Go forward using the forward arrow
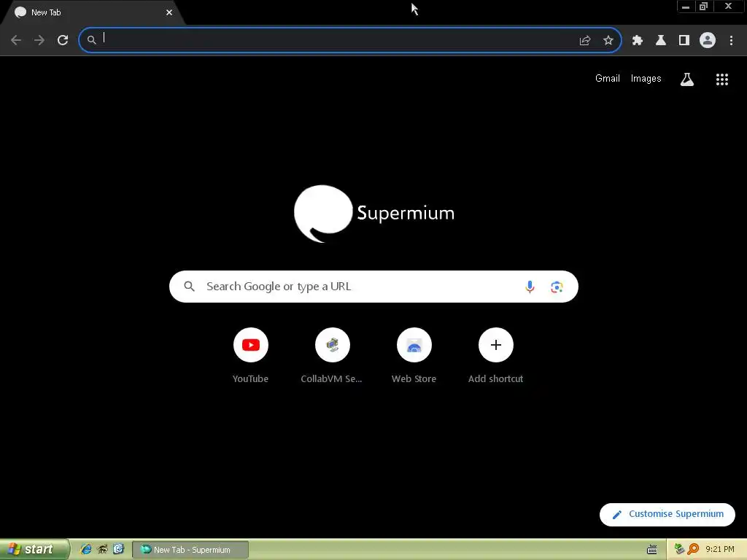 39,40
